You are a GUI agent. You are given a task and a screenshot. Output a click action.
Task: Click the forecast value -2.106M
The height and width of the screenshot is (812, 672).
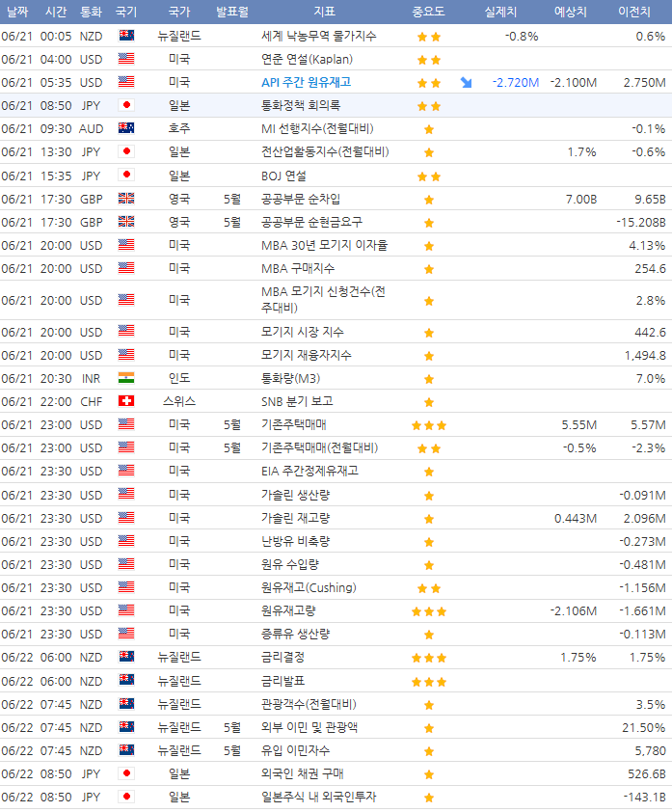point(574,611)
